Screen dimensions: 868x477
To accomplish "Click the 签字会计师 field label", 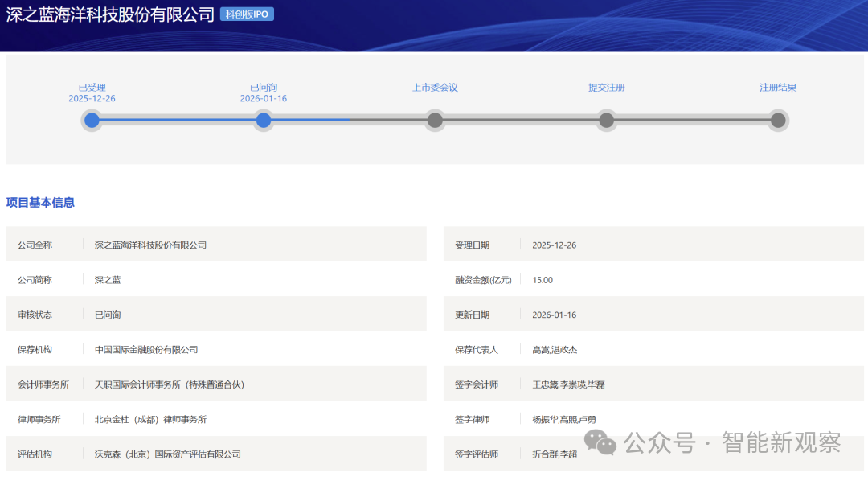I will (477, 384).
